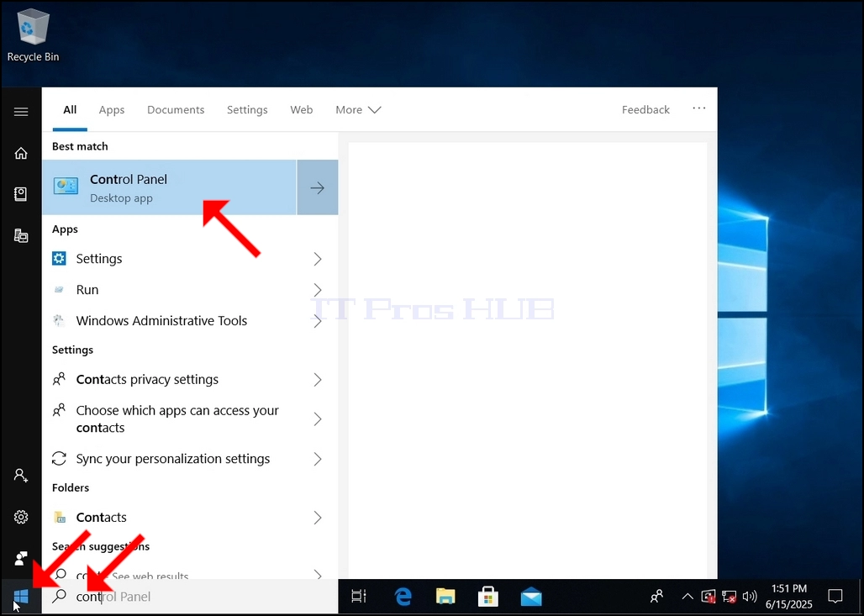
Task: Open the Microsoft Store from the taskbar
Action: pos(488,596)
